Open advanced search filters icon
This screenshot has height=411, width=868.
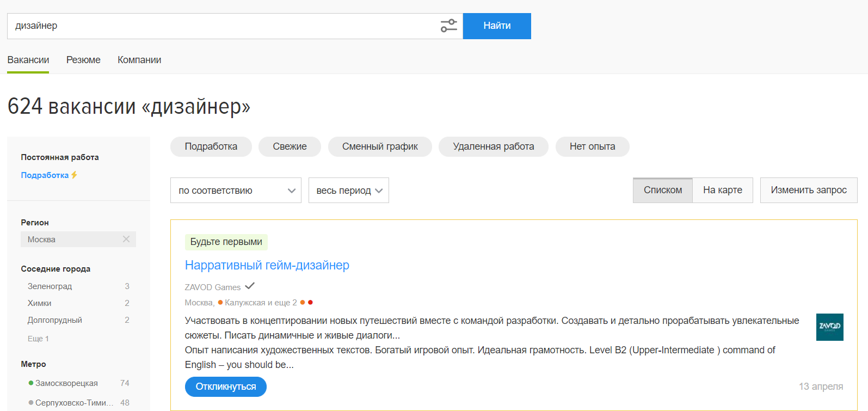click(448, 26)
